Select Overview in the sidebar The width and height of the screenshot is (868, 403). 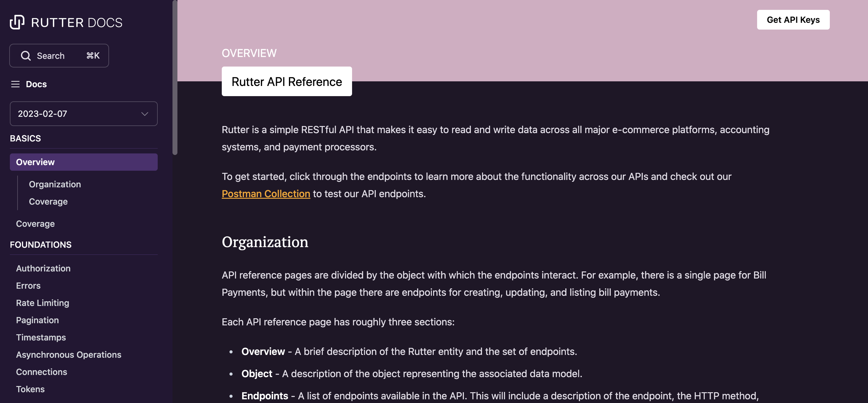35,162
